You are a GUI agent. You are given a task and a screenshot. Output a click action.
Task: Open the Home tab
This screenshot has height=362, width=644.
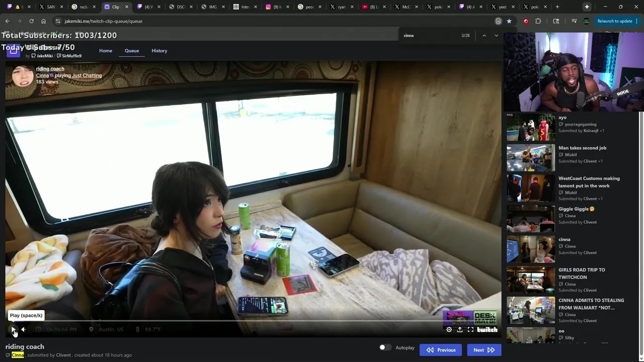106,51
